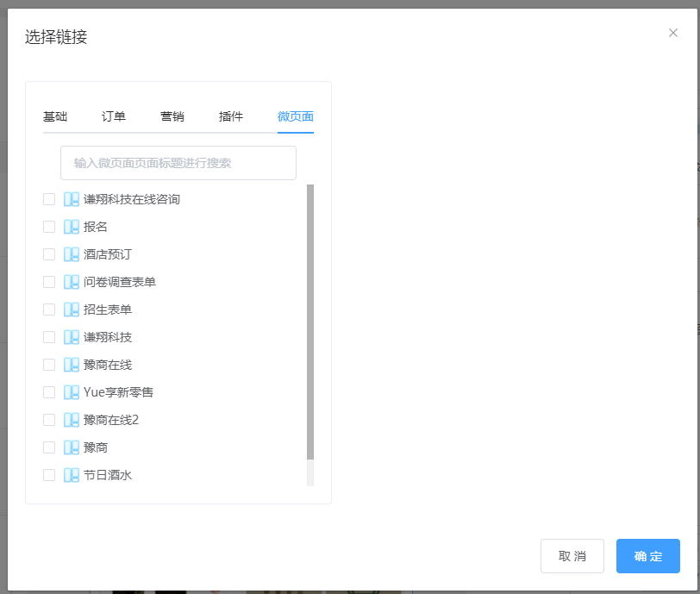Select the Yue享新零售 checkbox
The image size is (700, 594).
coord(49,392)
